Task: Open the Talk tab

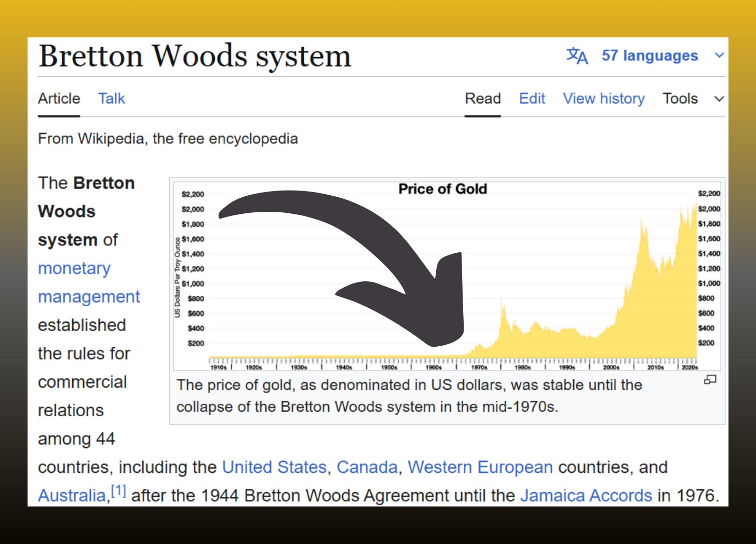Action: coord(112,99)
